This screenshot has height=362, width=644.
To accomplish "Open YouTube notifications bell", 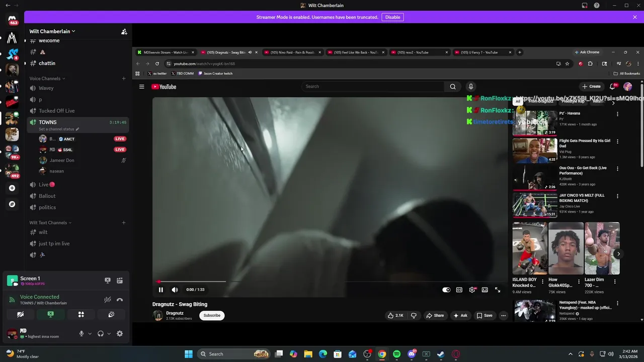I will point(612,86).
